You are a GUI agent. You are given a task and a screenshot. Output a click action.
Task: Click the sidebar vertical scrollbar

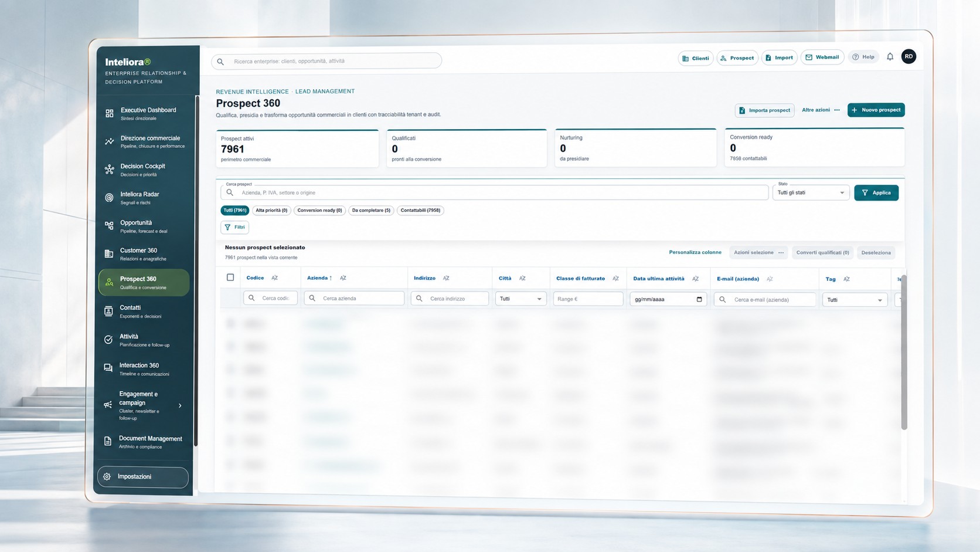196,270
